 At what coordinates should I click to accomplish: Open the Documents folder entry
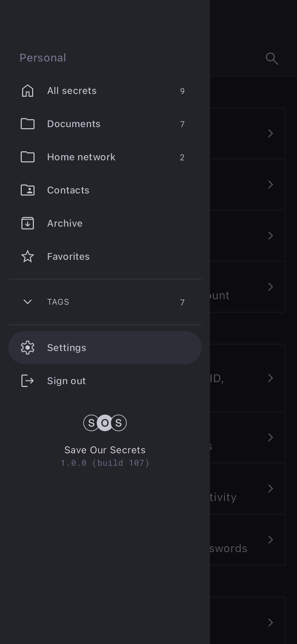point(74,124)
